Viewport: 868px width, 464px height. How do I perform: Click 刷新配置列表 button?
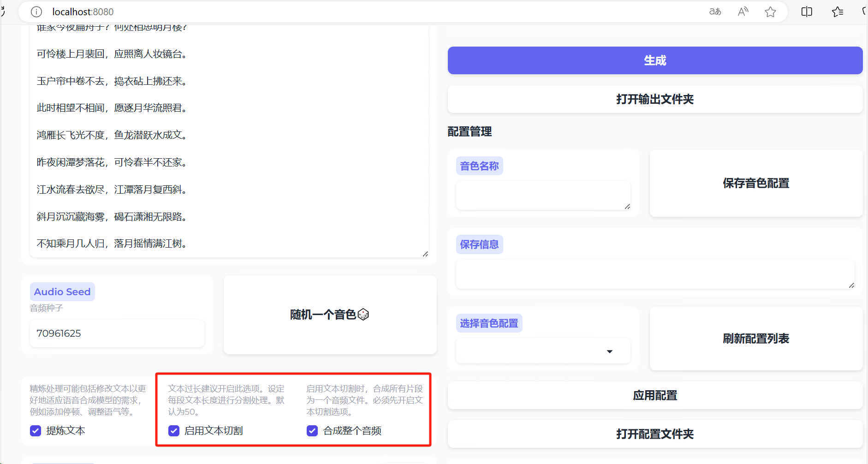click(x=756, y=339)
